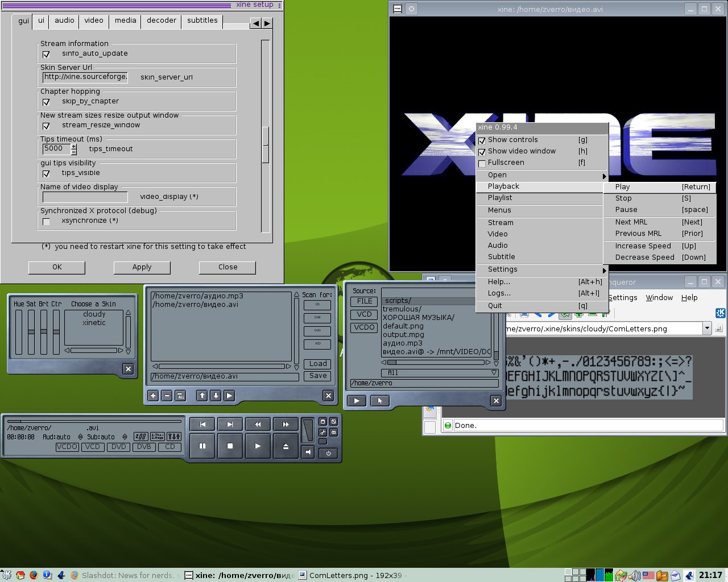Click the Load button in playlist editor
The height and width of the screenshot is (582, 728).
(x=318, y=364)
